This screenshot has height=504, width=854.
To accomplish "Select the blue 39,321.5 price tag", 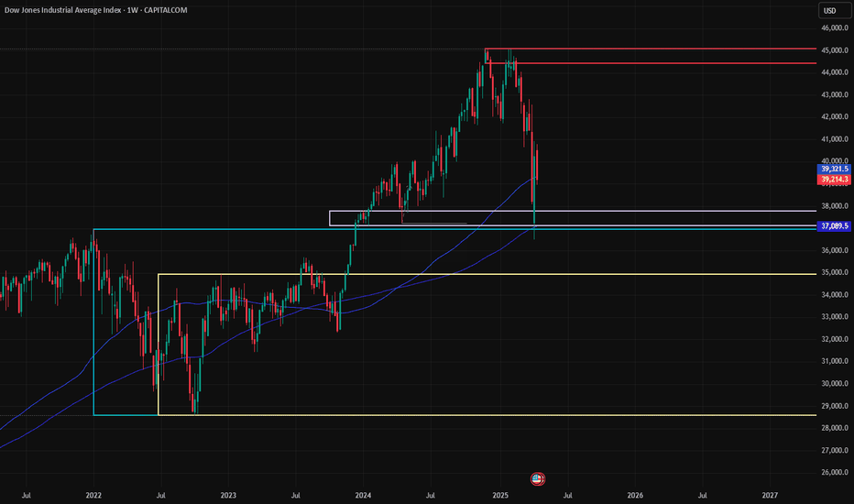I will (834, 169).
